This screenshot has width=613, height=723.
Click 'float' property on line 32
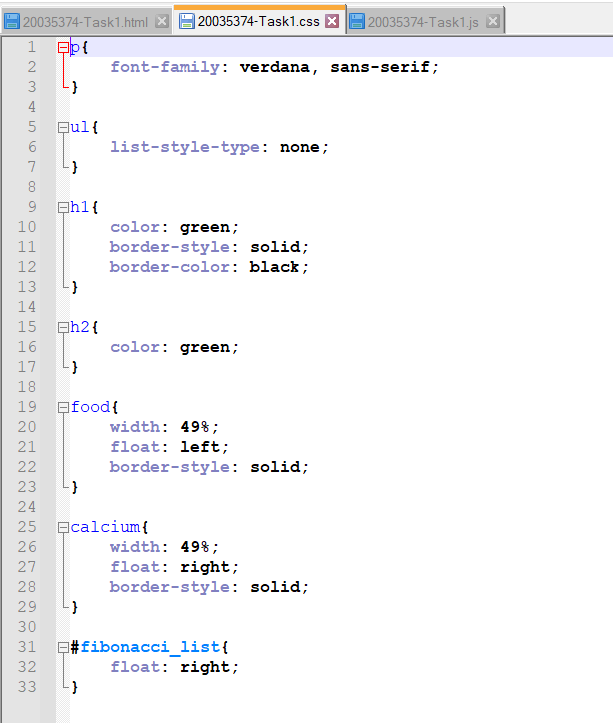(x=135, y=667)
